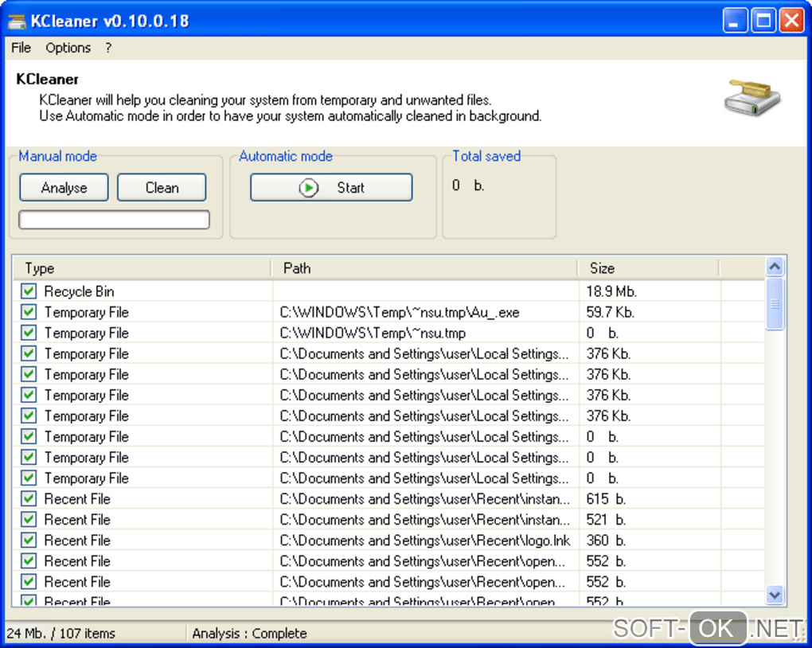Select the Recycle Bin row label
This screenshot has width=812, height=648.
79,291
